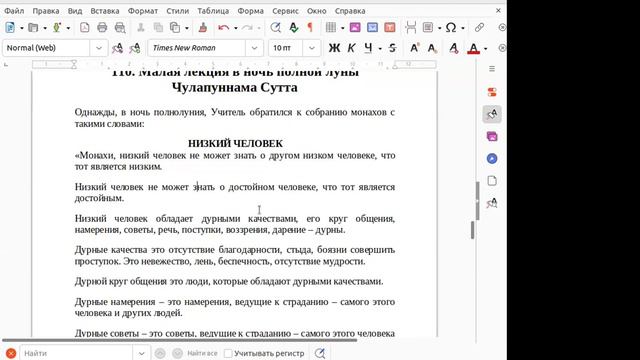Toggle bold (Ж)
Screen dimensions: 640x360
pyautogui.click(x=334, y=48)
